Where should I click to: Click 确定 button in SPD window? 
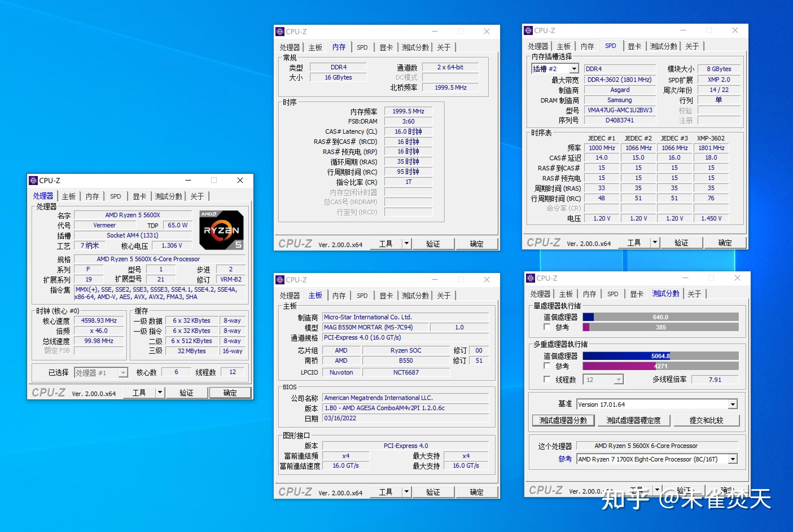coord(725,243)
